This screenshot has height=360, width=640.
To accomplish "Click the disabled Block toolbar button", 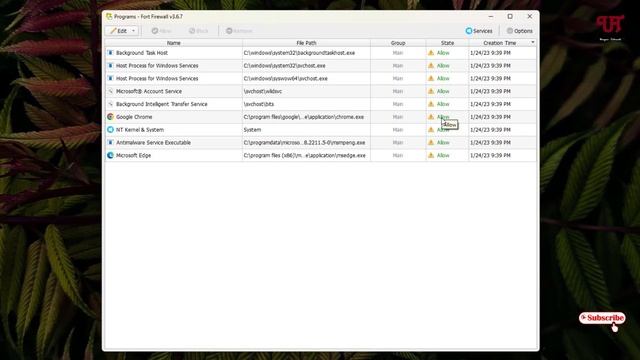I will coord(199,31).
